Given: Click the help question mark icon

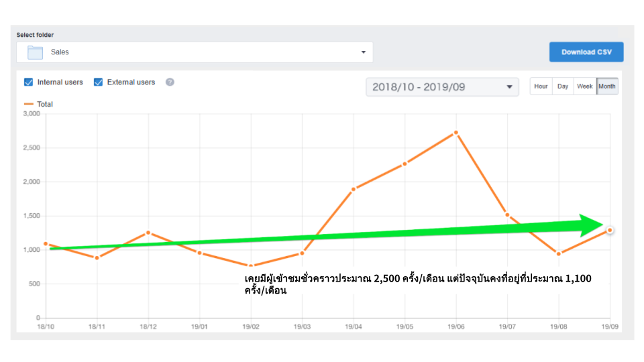Looking at the screenshot, I should coord(170,82).
